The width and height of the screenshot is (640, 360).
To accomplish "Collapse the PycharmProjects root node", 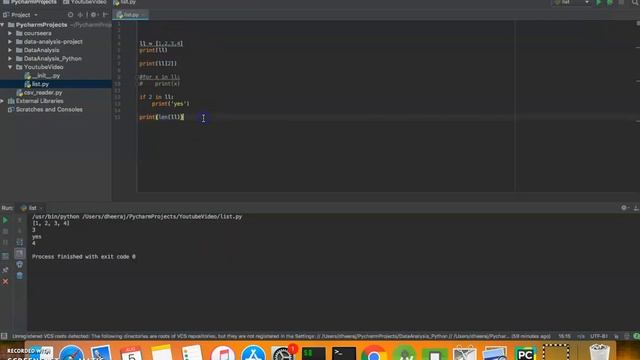I will pyautogui.click(x=3, y=25).
